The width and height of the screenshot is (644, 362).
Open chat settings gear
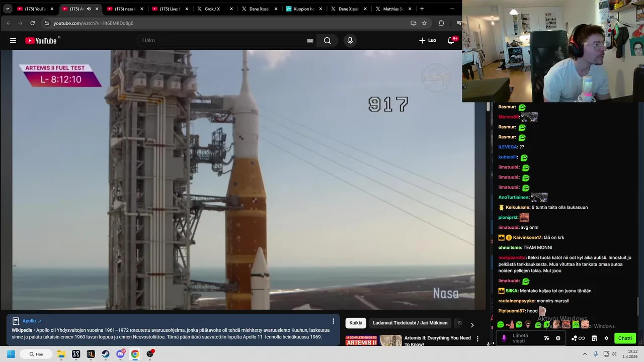606,338
